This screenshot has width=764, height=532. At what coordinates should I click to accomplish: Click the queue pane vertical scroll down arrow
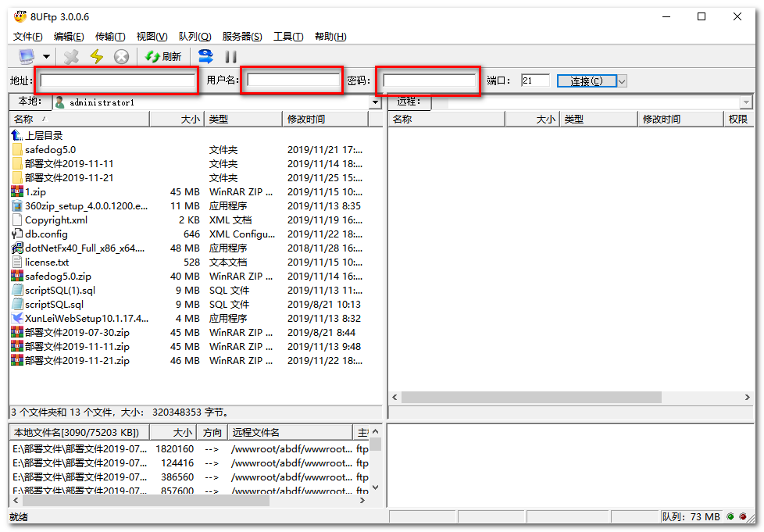coord(375,487)
